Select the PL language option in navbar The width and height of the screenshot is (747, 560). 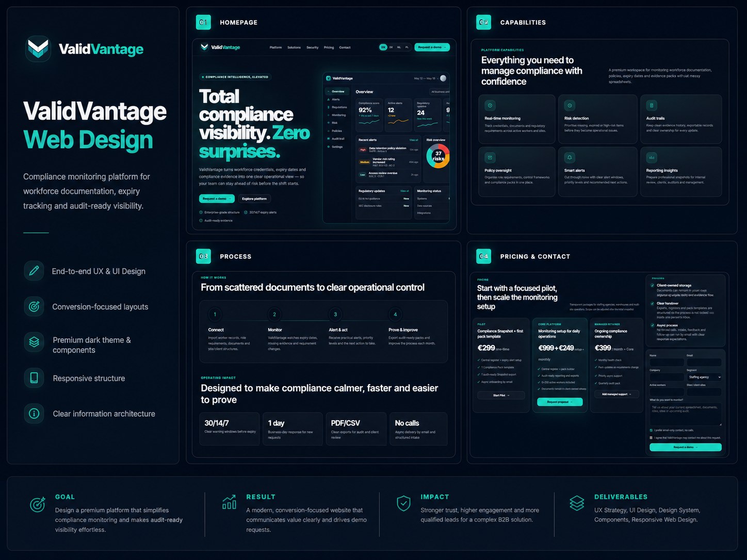407,47
